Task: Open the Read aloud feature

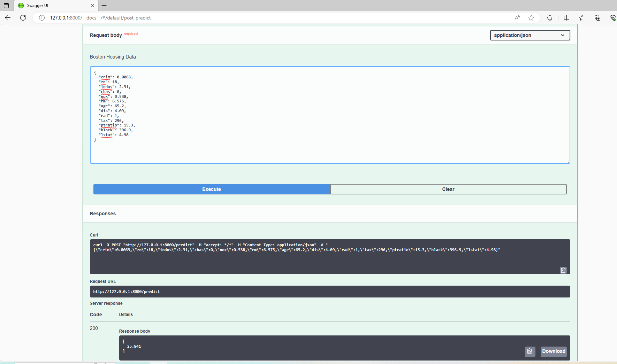Action: pos(517,18)
